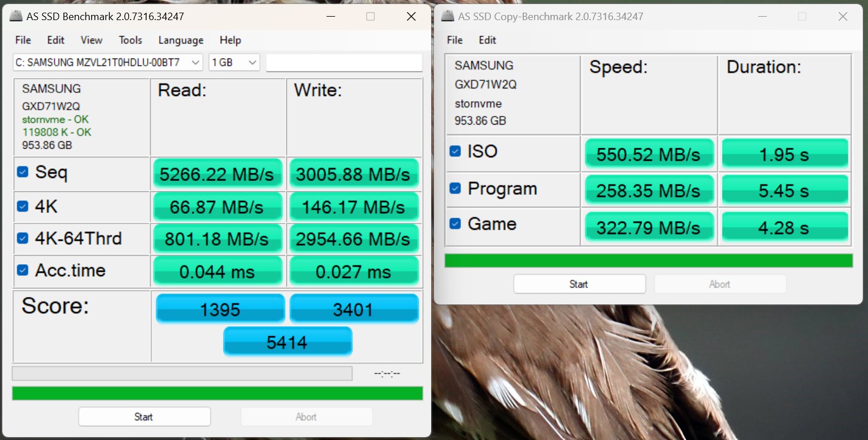
Task: Open the View menu in AS SSD Benchmark
Action: 91,40
